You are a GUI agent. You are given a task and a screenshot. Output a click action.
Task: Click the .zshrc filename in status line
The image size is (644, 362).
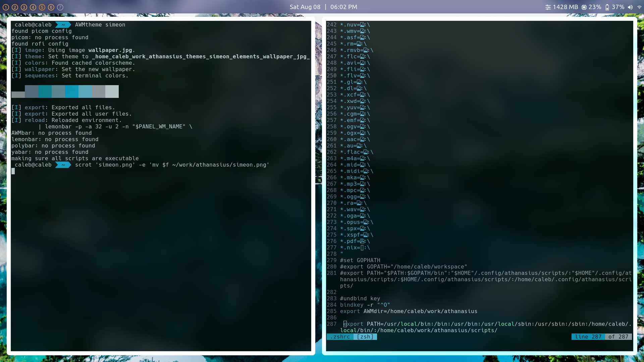pyautogui.click(x=340, y=337)
